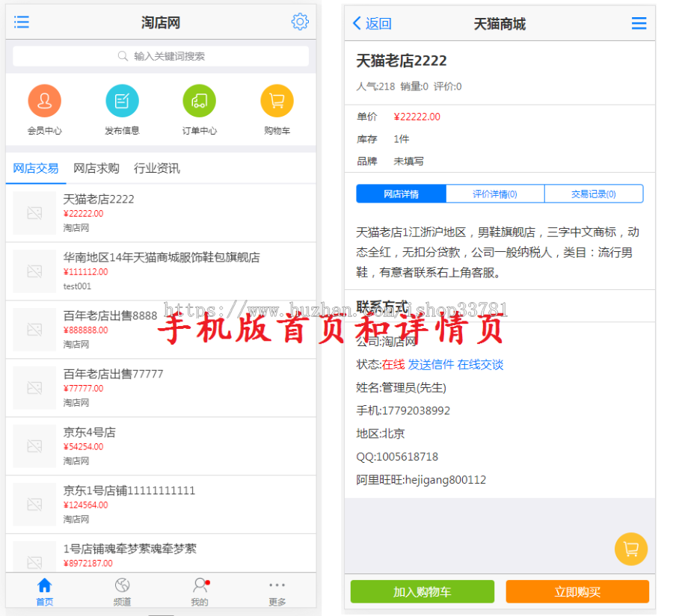673x616 pixels.
Task: Open listing 京东1号店铺11111111111
Action: tap(161, 505)
